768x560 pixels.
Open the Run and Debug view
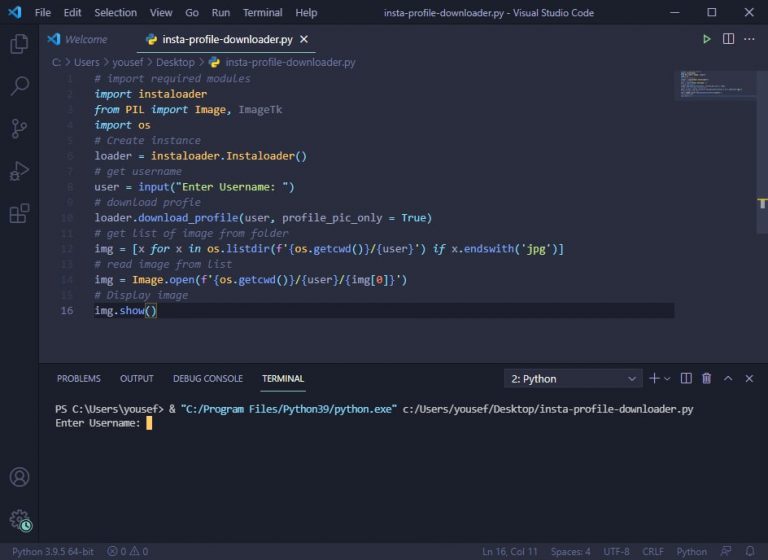[x=19, y=171]
